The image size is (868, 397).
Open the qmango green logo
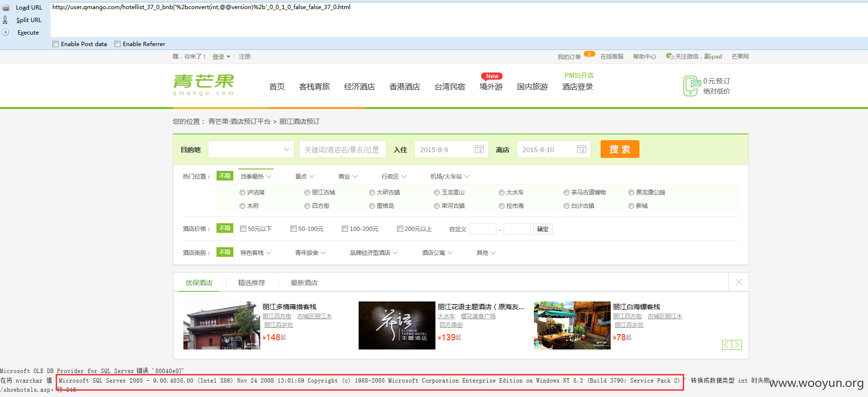pos(204,85)
